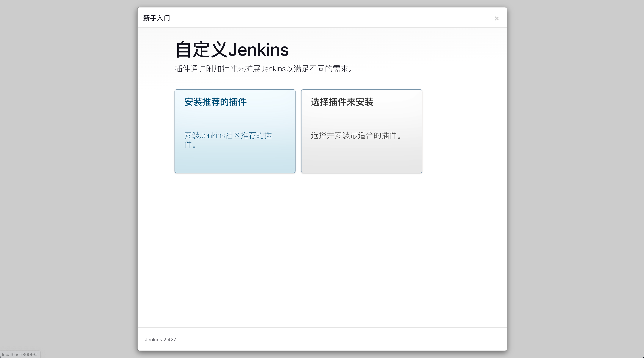
Task: Click the 安装推荐的插件 bold title text
Action: point(215,102)
